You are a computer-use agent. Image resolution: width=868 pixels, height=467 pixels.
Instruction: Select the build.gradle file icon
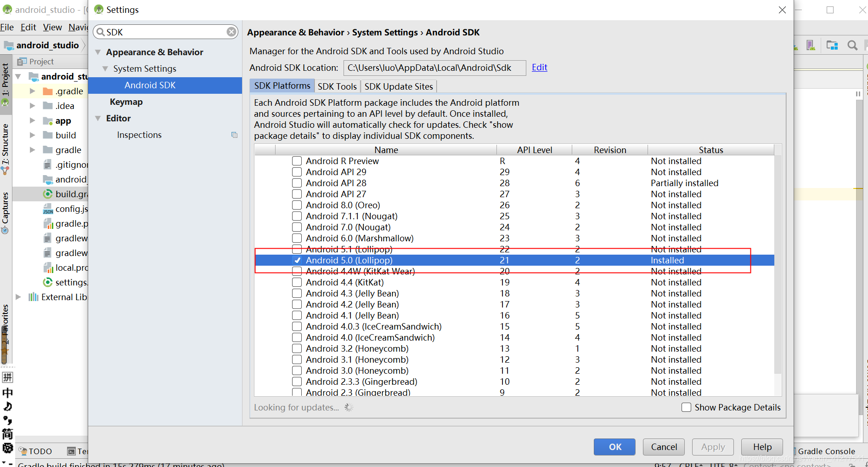click(48, 194)
